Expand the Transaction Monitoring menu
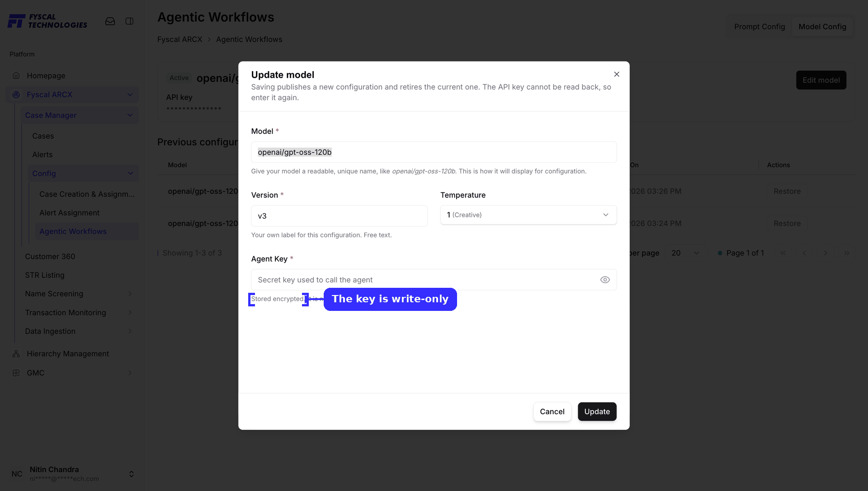868x491 pixels. point(130,313)
